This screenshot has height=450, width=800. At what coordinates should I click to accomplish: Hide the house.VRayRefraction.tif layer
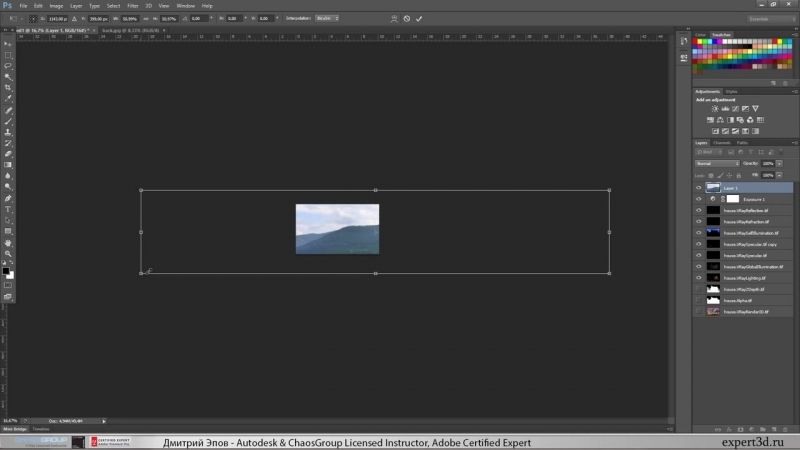[x=698, y=221]
